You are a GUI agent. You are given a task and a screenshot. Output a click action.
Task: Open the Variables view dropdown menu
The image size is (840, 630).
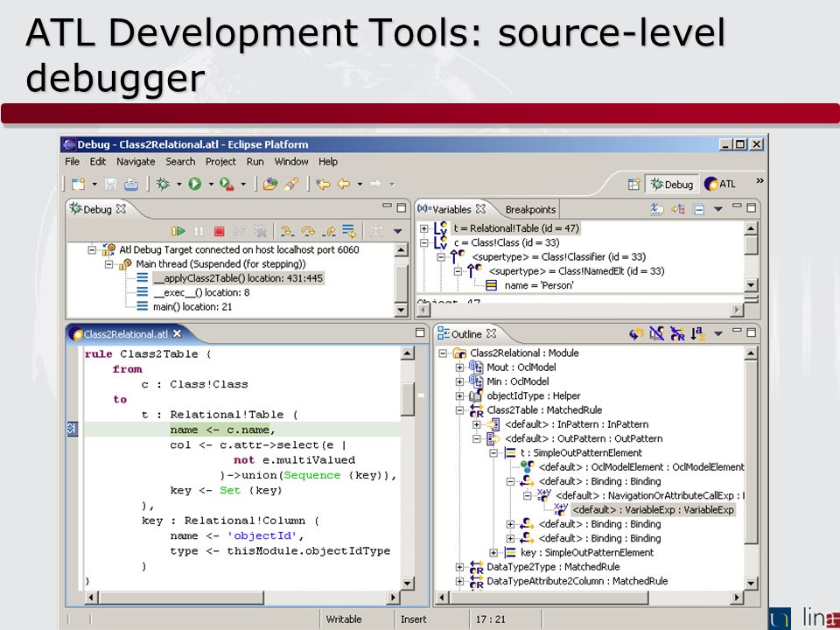pyautogui.click(x=718, y=209)
